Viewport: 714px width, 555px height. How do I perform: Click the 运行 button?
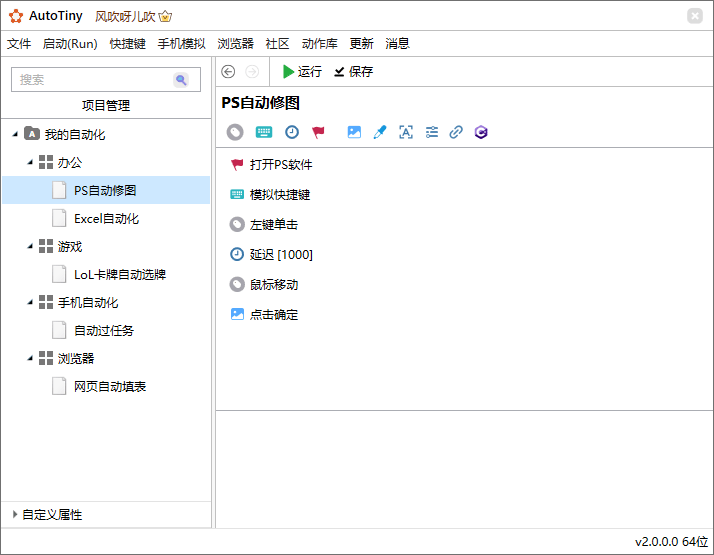tap(302, 72)
